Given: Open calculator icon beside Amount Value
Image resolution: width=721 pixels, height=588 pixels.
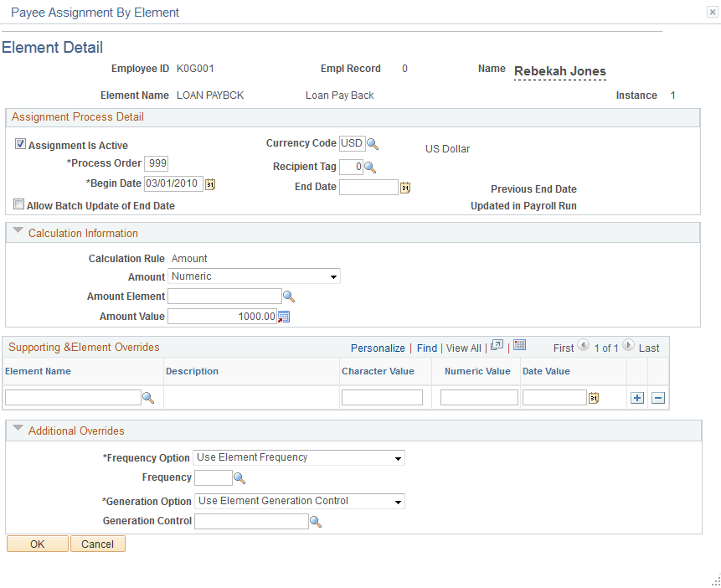Looking at the screenshot, I should click(284, 317).
